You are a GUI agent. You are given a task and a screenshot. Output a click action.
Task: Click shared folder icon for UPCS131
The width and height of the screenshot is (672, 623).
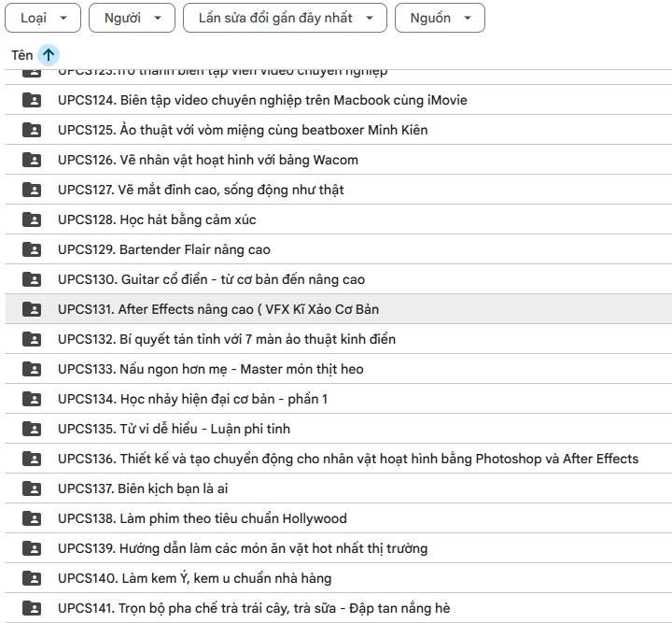(32, 309)
